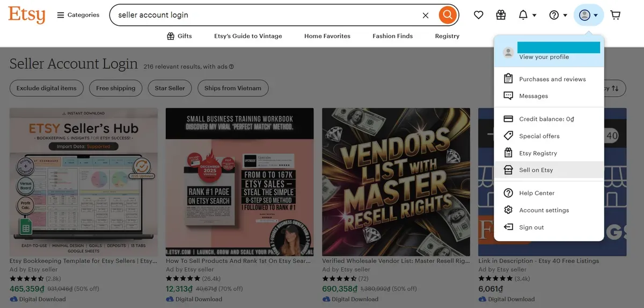Click the (26.4k) review count
The height and width of the screenshot is (308, 644).
(211, 279)
